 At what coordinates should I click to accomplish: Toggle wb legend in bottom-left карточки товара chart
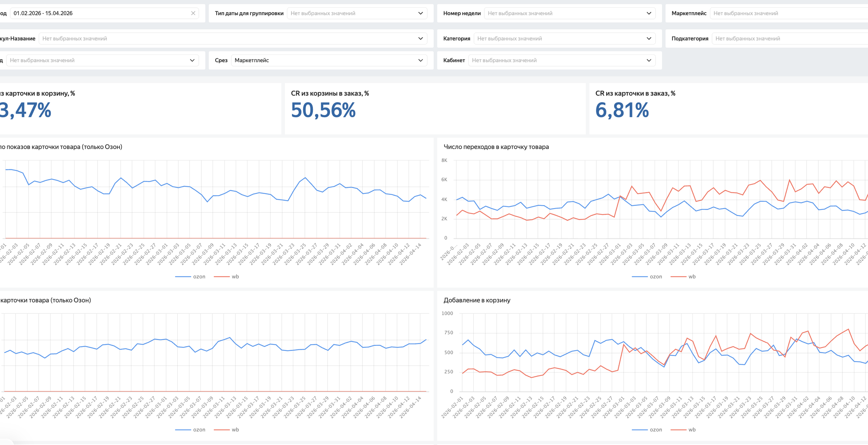[226, 430]
